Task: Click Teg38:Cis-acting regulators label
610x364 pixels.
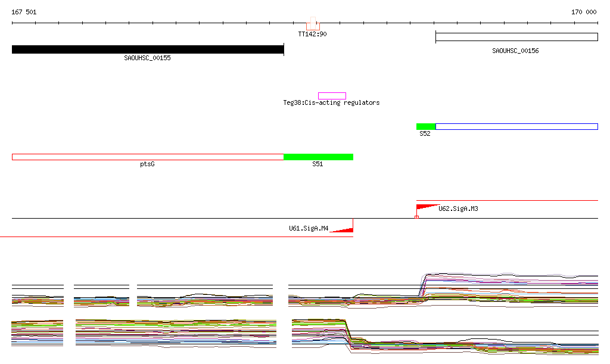Action: pos(331,102)
